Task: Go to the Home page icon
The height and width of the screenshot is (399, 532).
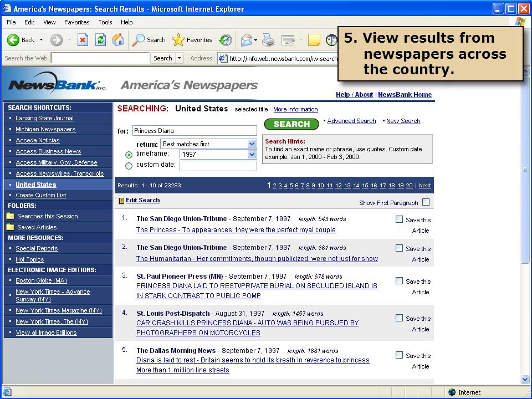Action: point(118,40)
